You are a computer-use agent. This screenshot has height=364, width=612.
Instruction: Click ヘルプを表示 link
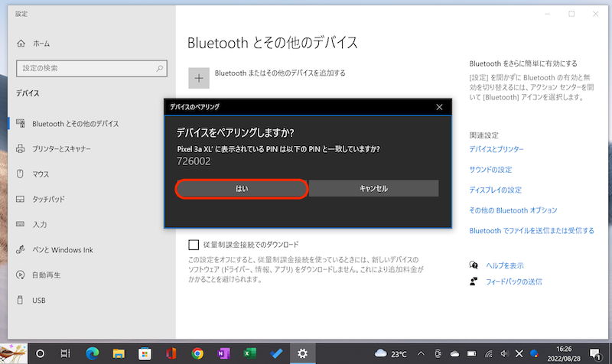pos(504,265)
